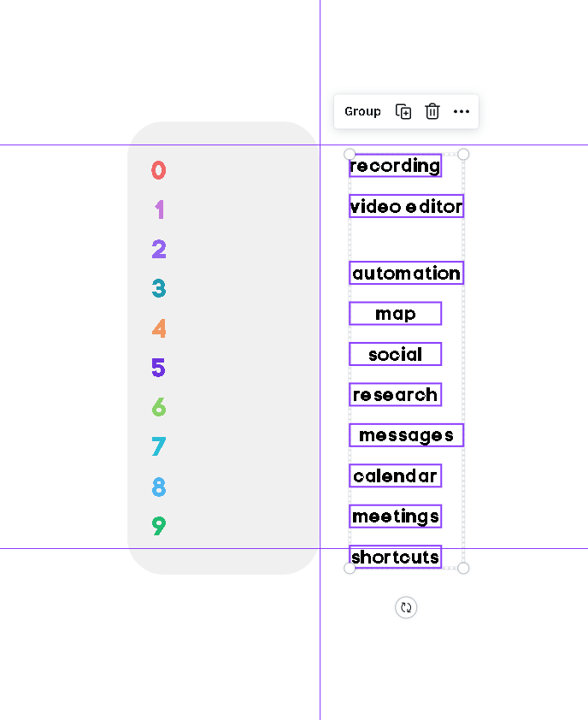The image size is (588, 720).
Task: Select the 'calendar' text box
Action: [x=395, y=475]
